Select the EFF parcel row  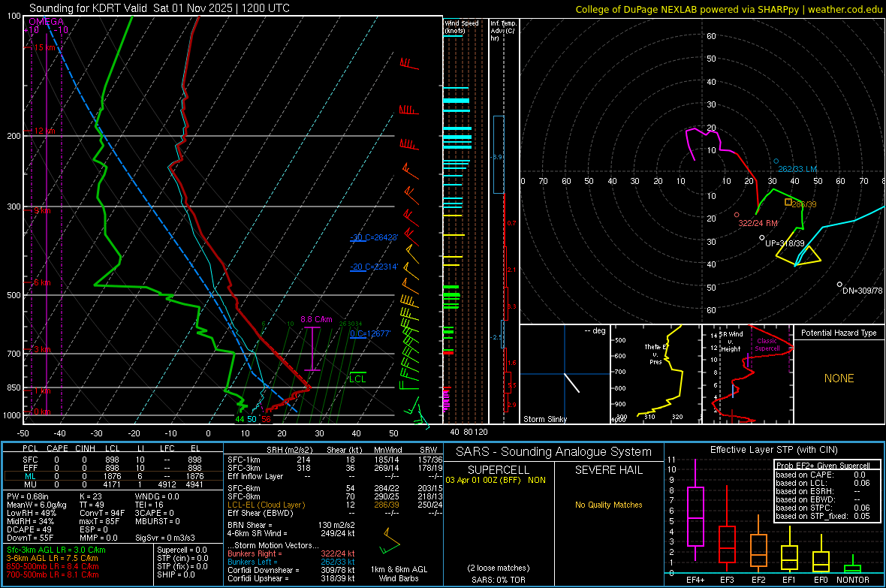113,468
